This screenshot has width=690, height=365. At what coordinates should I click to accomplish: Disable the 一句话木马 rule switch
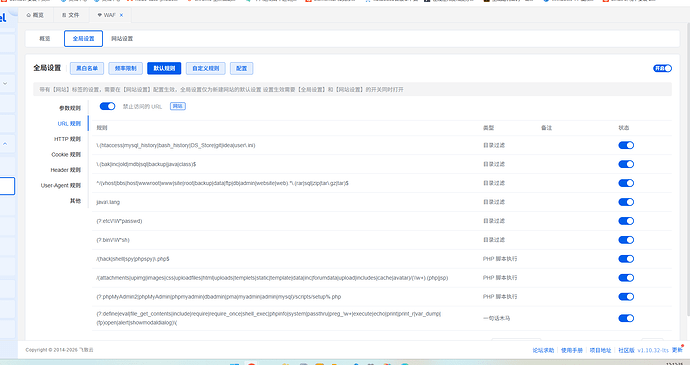tap(626, 318)
